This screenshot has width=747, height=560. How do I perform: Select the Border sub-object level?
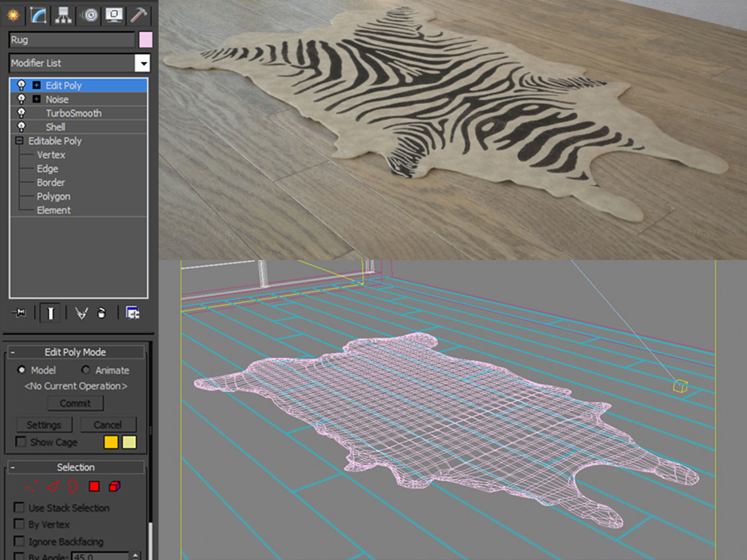[50, 182]
